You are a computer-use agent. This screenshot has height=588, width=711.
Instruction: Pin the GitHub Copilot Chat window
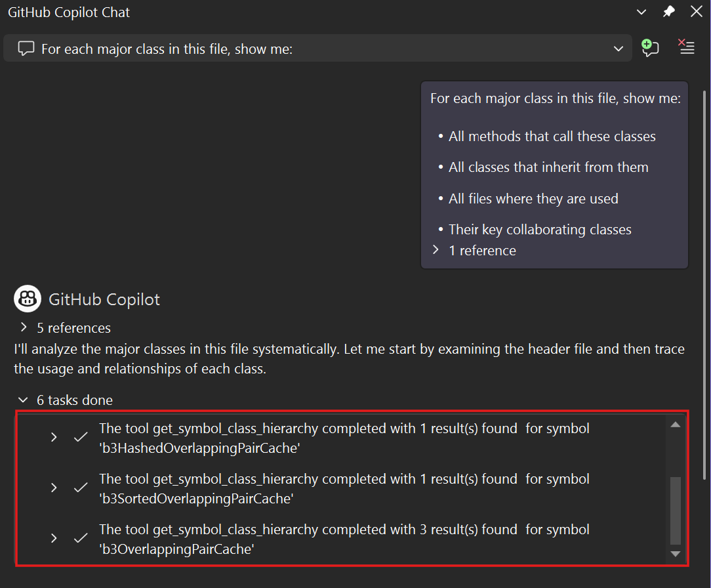point(668,12)
